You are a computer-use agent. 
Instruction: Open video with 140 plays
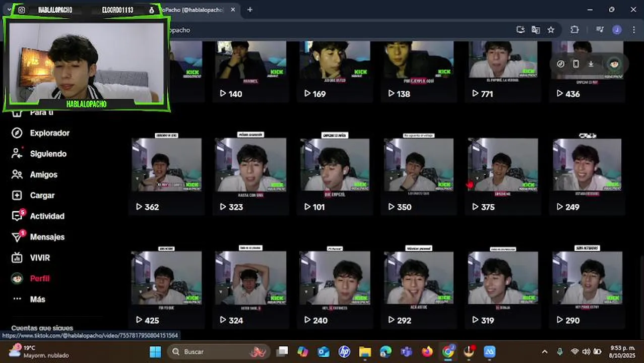click(x=251, y=71)
